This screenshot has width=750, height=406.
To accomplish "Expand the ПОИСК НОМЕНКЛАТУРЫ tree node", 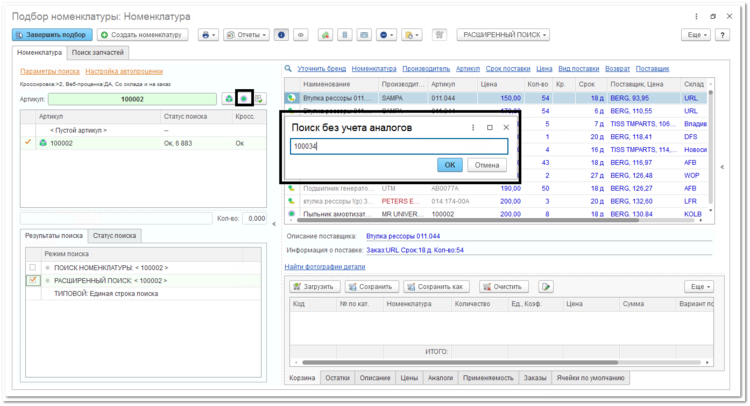I will tap(48, 268).
